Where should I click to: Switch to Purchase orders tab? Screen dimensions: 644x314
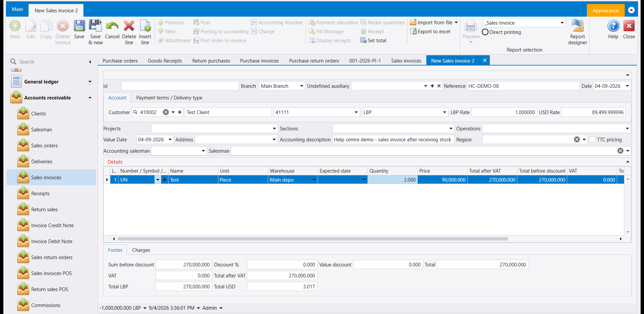[120, 61]
